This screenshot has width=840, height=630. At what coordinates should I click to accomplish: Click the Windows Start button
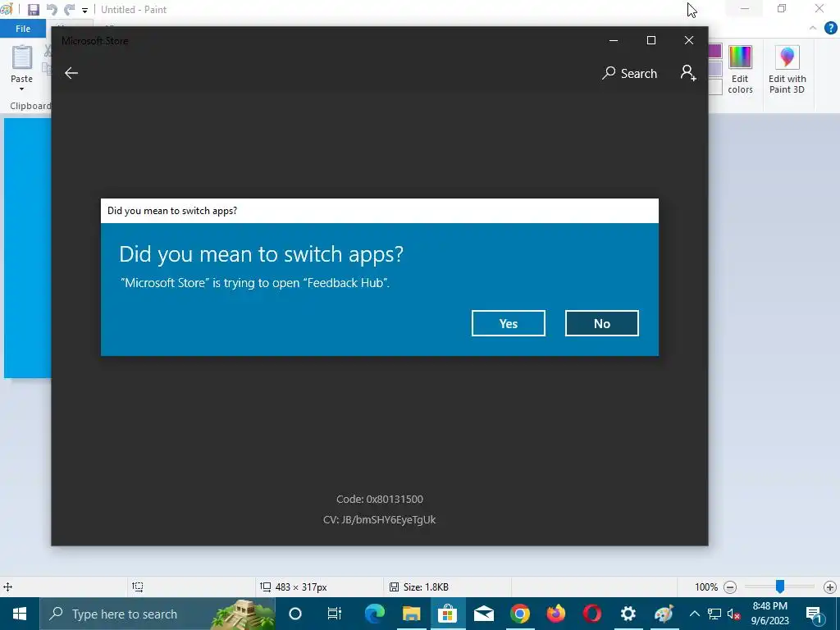20,614
